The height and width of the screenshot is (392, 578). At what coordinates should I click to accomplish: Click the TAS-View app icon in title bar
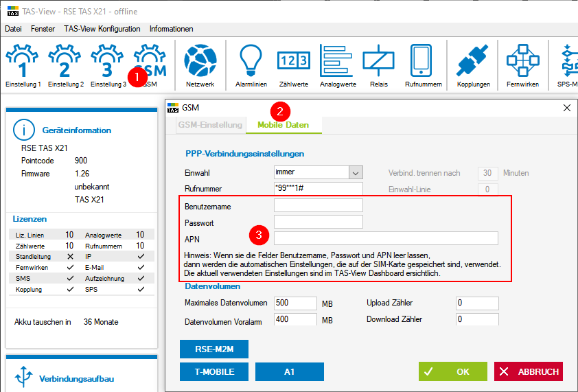click(13, 12)
